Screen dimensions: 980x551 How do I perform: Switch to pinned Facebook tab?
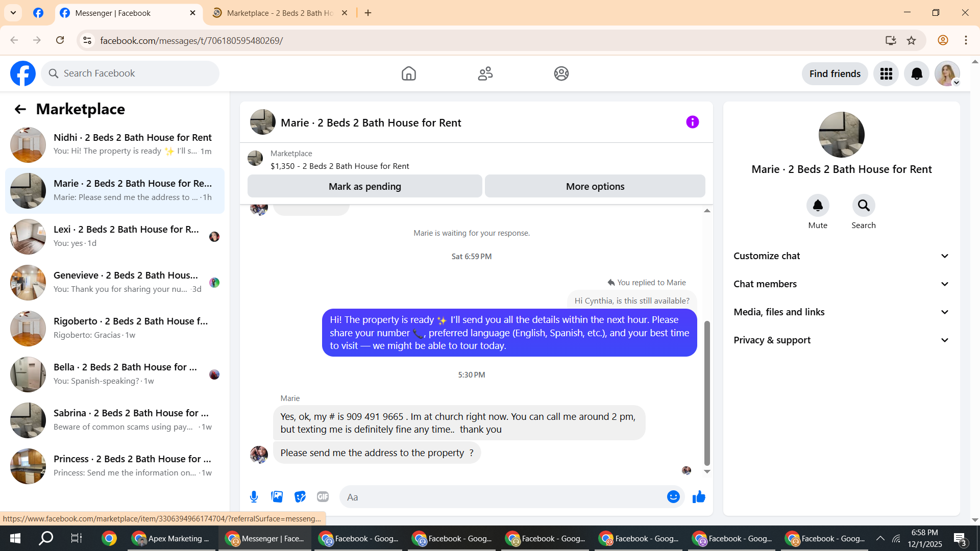[38, 13]
